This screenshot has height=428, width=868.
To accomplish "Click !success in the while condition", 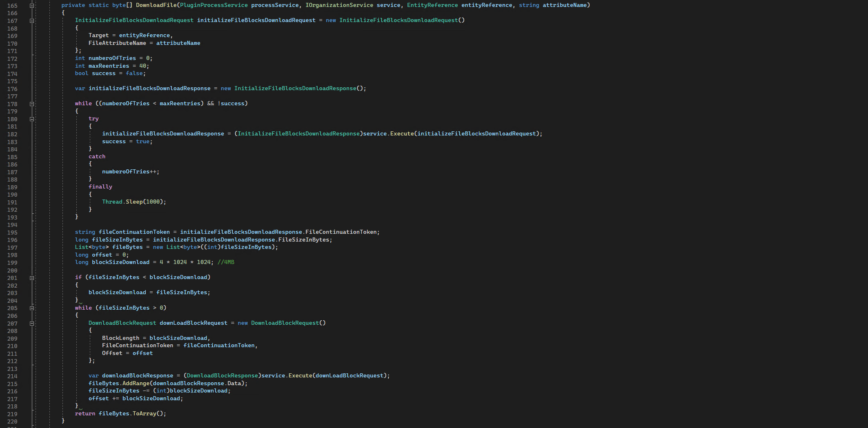I will pyautogui.click(x=231, y=103).
